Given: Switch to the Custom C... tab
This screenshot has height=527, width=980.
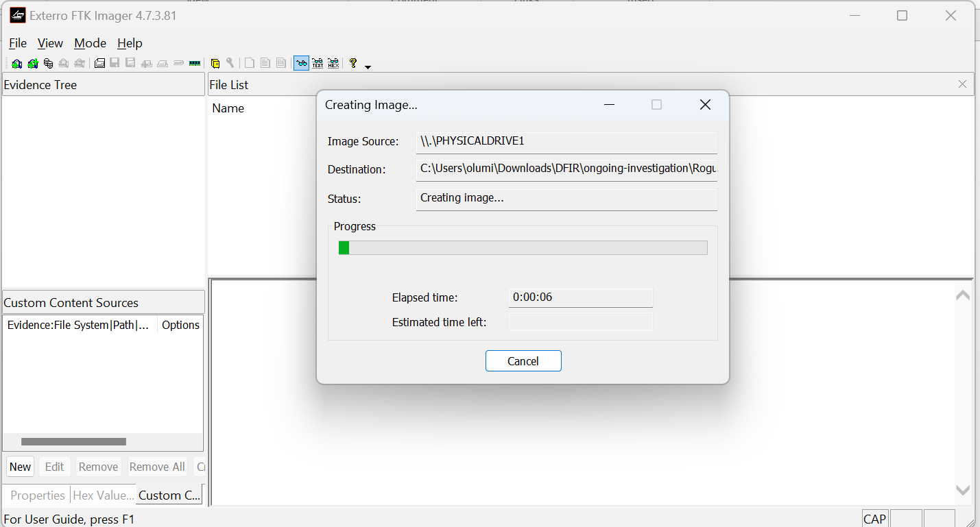Looking at the screenshot, I should [x=169, y=495].
